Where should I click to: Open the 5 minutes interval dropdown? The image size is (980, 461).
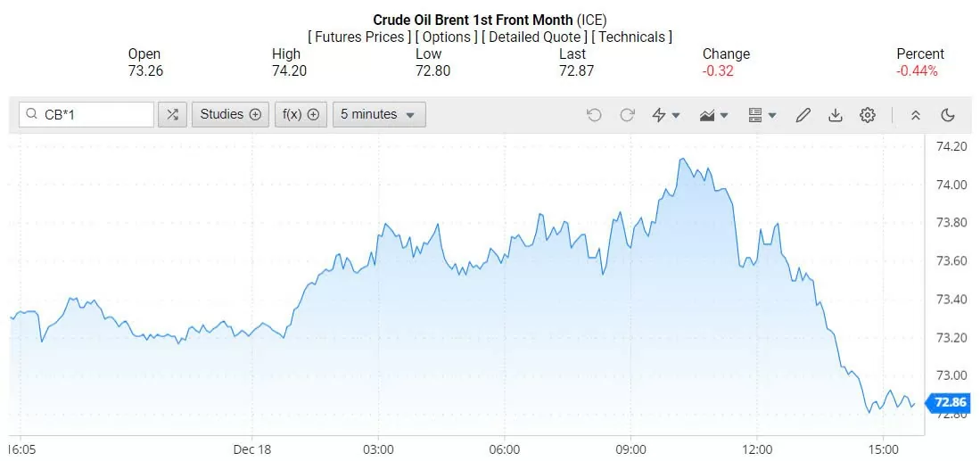coord(378,114)
